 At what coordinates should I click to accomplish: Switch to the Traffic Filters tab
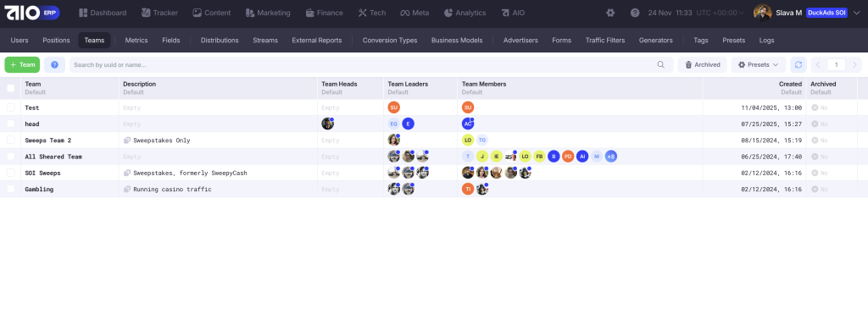pyautogui.click(x=605, y=41)
